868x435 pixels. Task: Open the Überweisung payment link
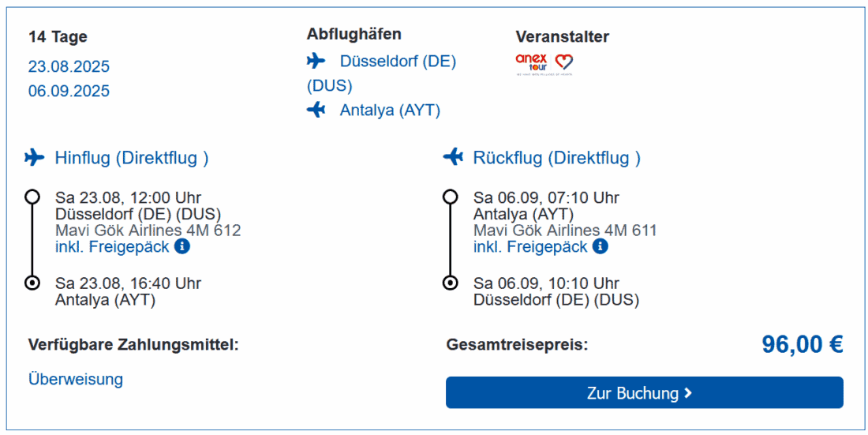[x=76, y=379]
